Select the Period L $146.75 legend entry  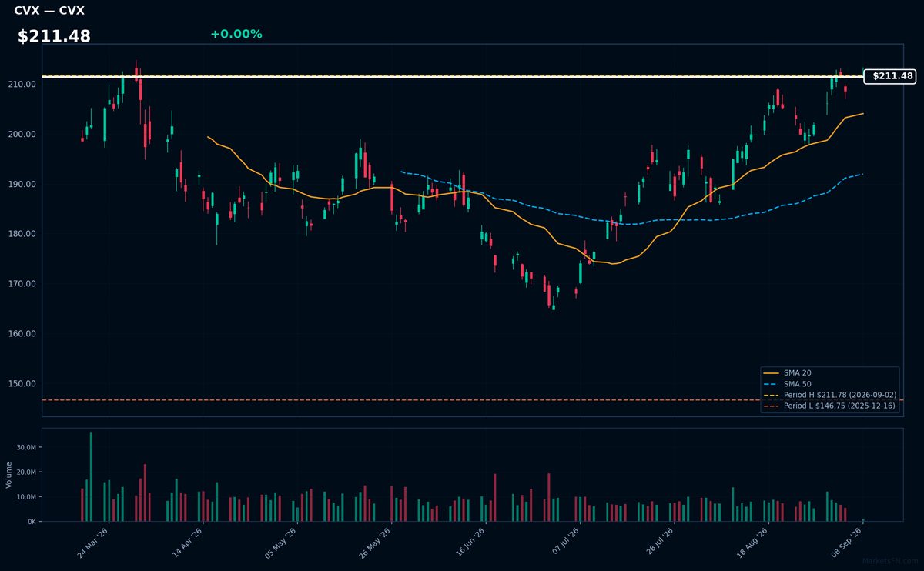(830, 406)
